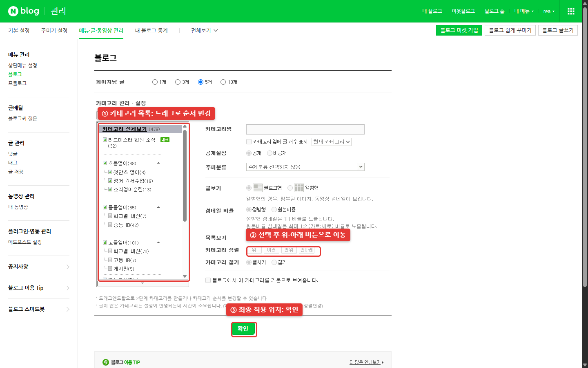Expand the 공지사항 sidebar section
Viewport: 588px width, 368px height.
click(x=39, y=267)
